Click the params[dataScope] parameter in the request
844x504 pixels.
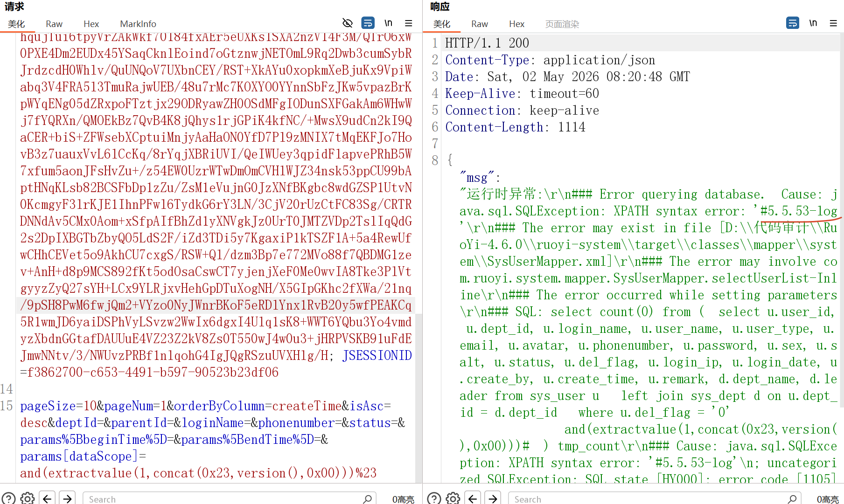tap(79, 456)
